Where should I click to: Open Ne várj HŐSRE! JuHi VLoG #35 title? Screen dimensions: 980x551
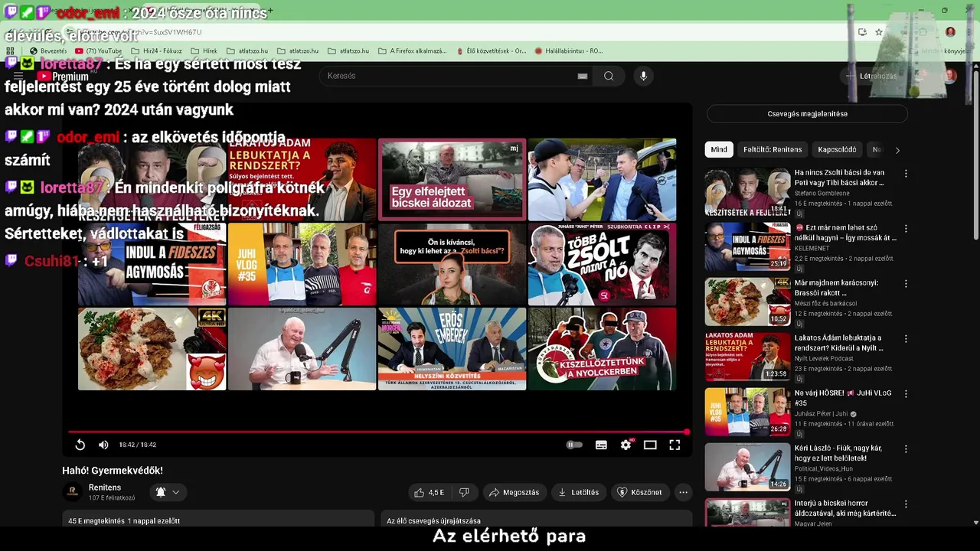[x=843, y=398]
